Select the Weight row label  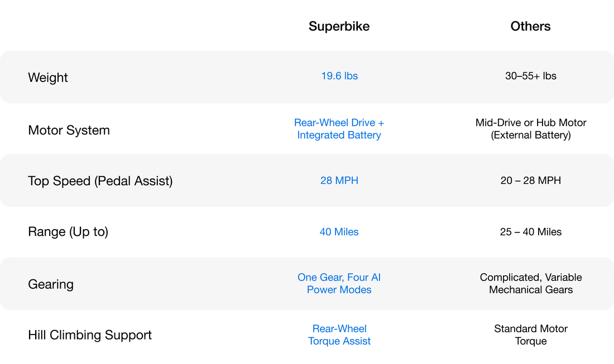point(48,77)
